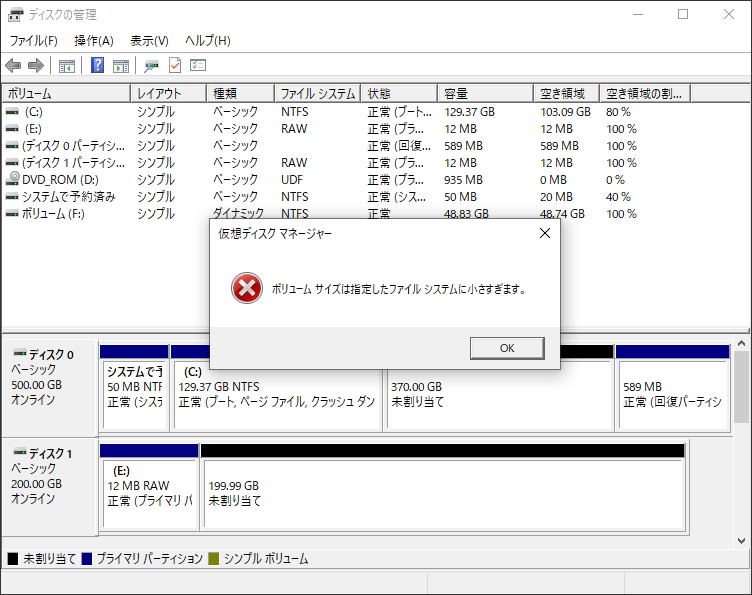Close the 仮想ディスク マネージャー dialog with X
Image resolution: width=752 pixels, height=595 pixels.
[x=545, y=233]
